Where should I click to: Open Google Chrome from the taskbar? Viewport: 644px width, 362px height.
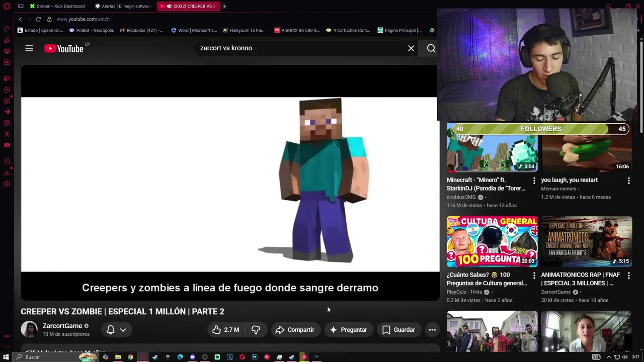(130, 357)
